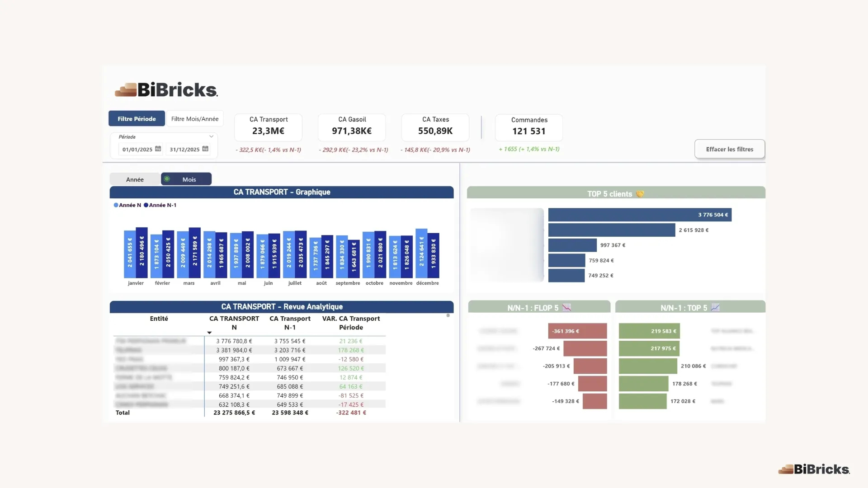Click the Année N legend marker
This screenshot has width=868, height=488.
pyautogui.click(x=116, y=205)
